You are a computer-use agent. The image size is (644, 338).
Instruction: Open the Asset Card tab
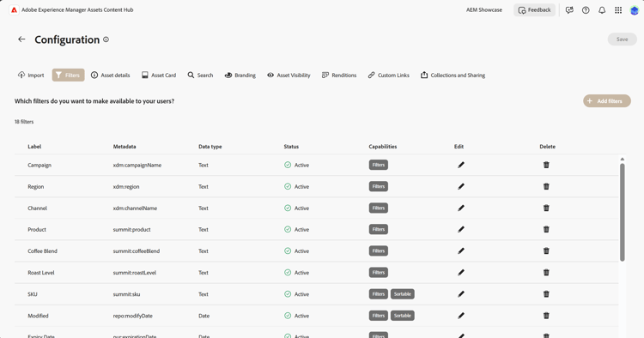(x=159, y=75)
